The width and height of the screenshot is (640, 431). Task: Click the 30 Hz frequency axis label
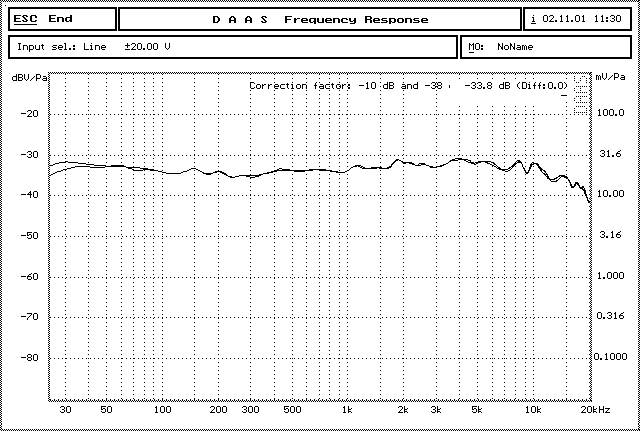pos(66,410)
